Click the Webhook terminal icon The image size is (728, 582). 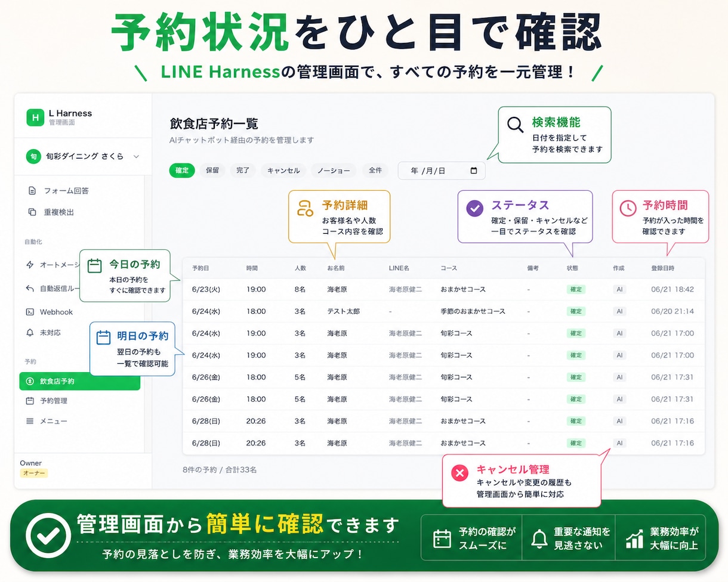tap(30, 312)
